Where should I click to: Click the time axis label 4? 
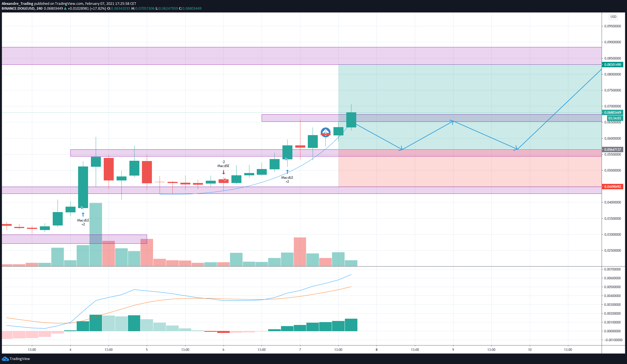(x=70, y=350)
